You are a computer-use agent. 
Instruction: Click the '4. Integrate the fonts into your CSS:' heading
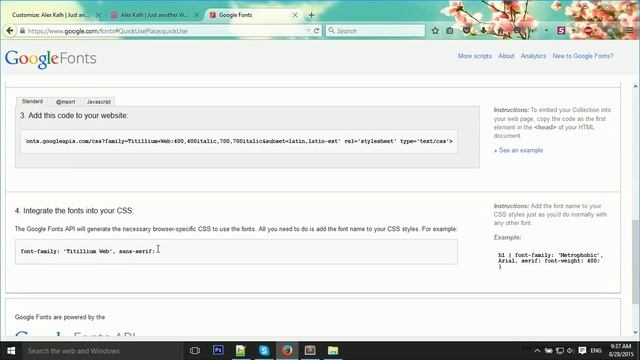74,211
